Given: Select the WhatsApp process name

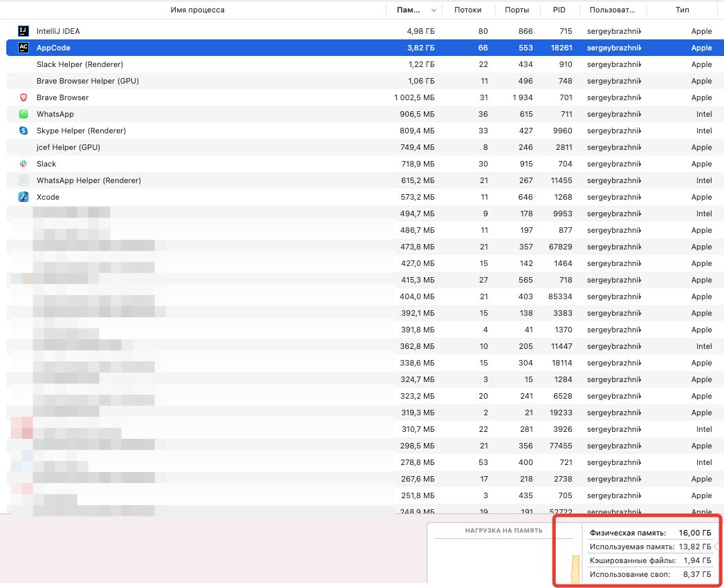Looking at the screenshot, I should click(x=55, y=114).
